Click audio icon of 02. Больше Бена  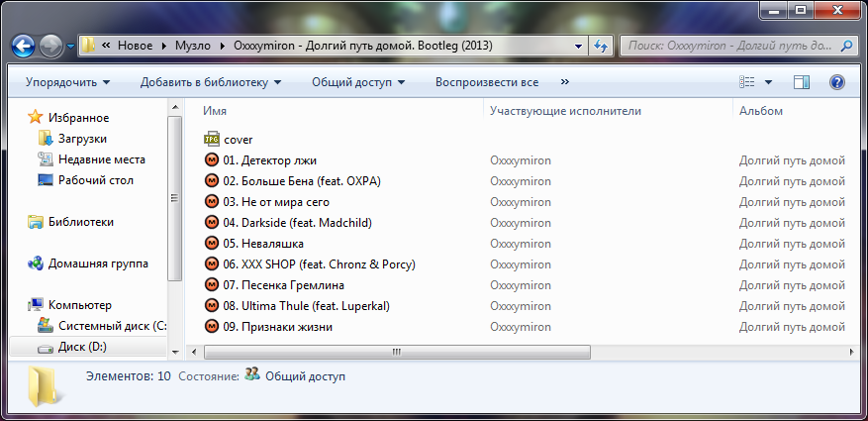(x=212, y=181)
